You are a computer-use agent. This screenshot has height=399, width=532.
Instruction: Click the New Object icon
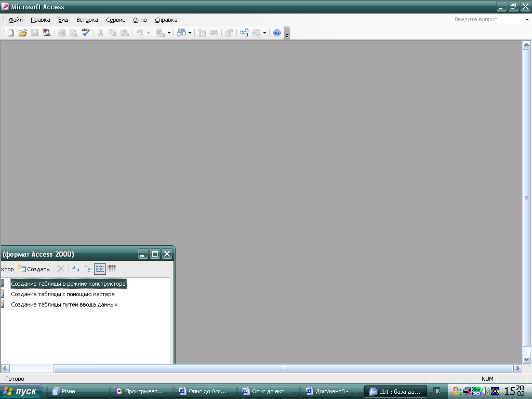pos(256,33)
